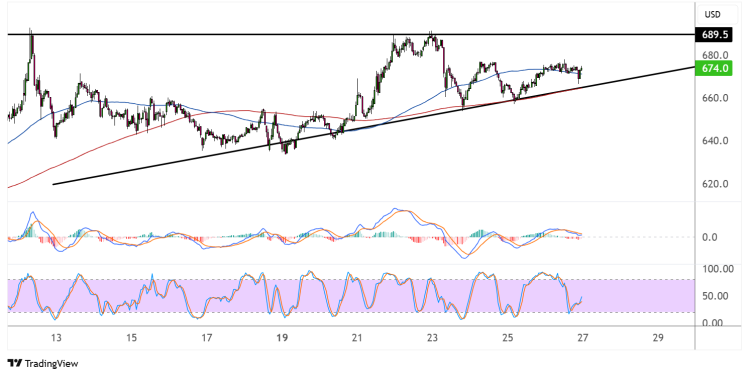Click date 25 on the time axis
Viewport: 749px width, 375px height.
(508, 338)
